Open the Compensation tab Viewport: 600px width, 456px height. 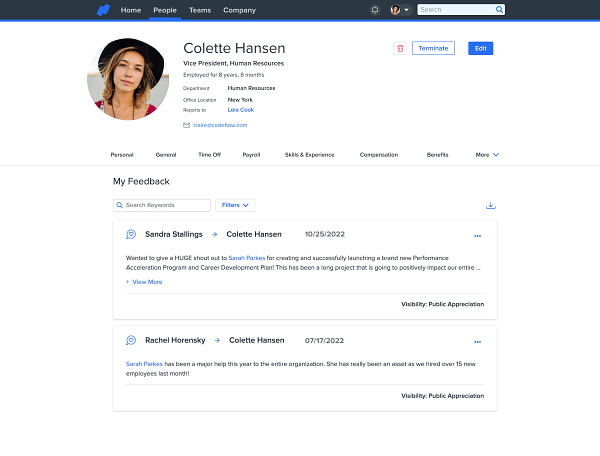[x=379, y=155]
